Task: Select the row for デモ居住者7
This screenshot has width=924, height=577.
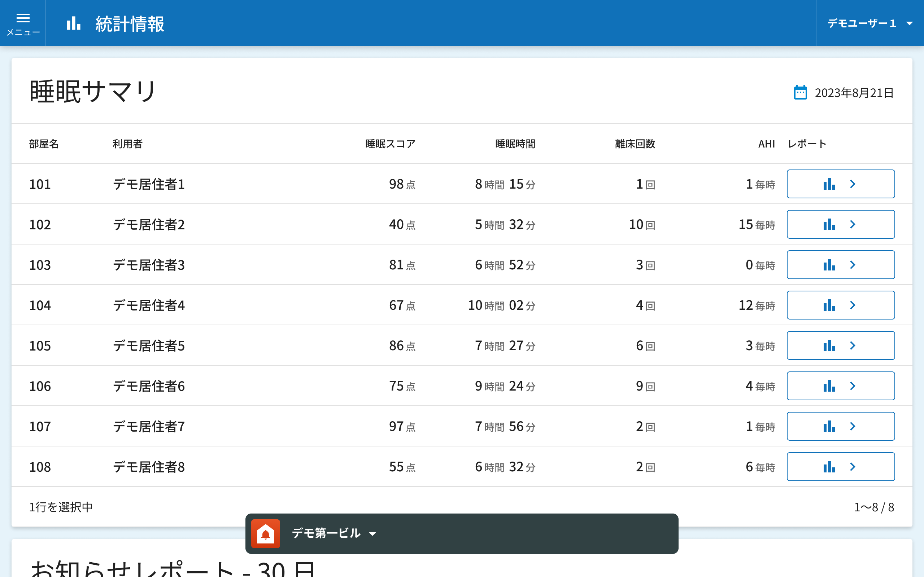Action: (149, 427)
